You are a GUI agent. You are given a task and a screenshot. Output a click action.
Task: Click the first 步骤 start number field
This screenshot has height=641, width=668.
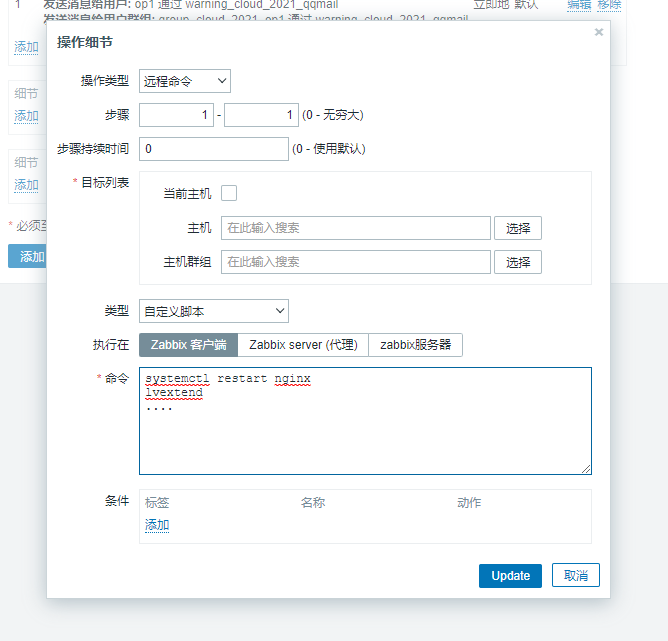tap(176, 115)
